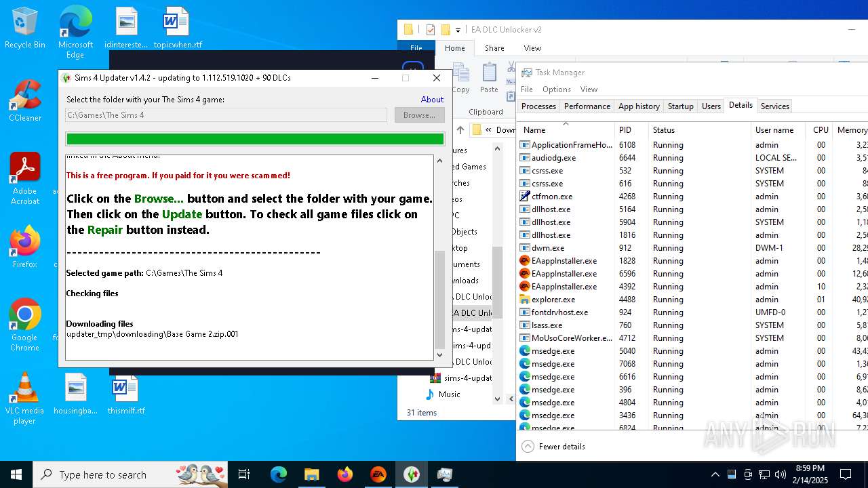Select EAappInstaller.exe with PID 4392

[693, 287]
